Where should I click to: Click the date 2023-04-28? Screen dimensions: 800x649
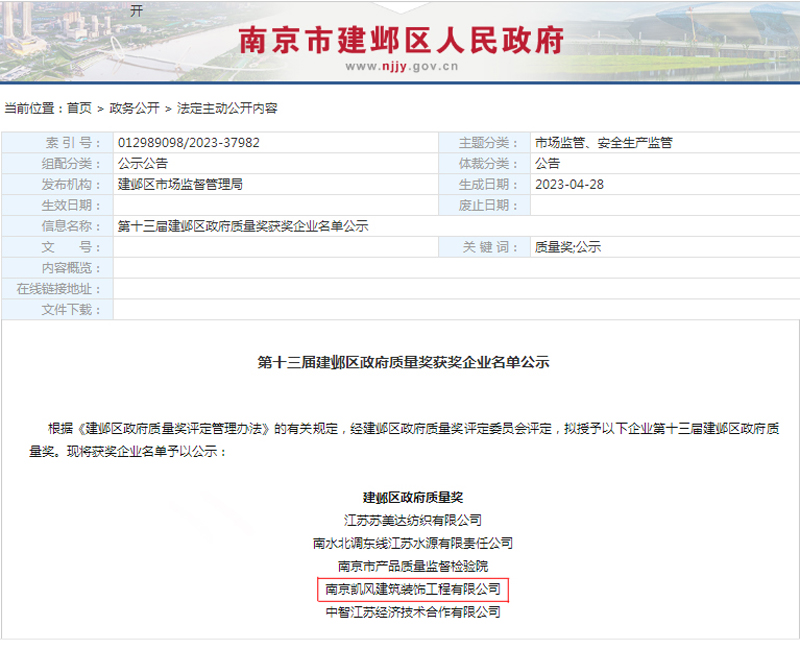(569, 184)
